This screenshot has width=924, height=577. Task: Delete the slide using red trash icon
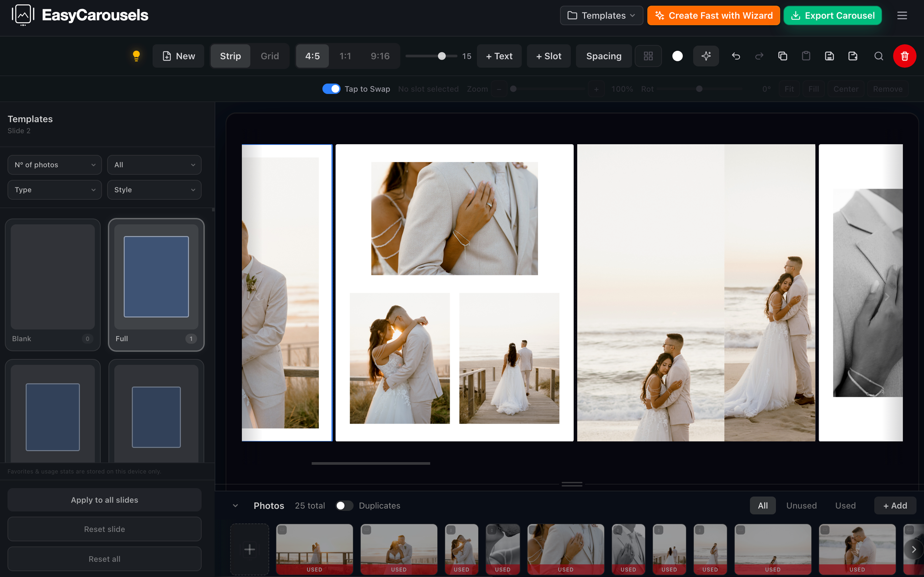tap(904, 56)
